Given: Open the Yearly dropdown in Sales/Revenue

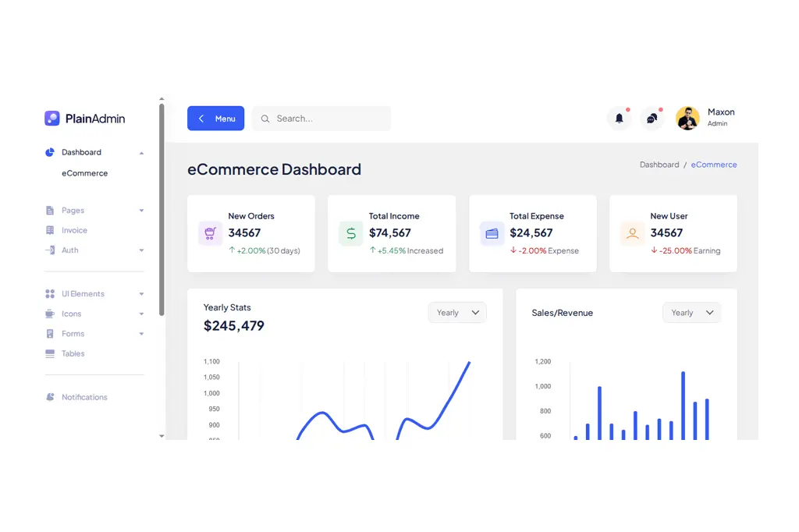Looking at the screenshot, I should pyautogui.click(x=691, y=313).
